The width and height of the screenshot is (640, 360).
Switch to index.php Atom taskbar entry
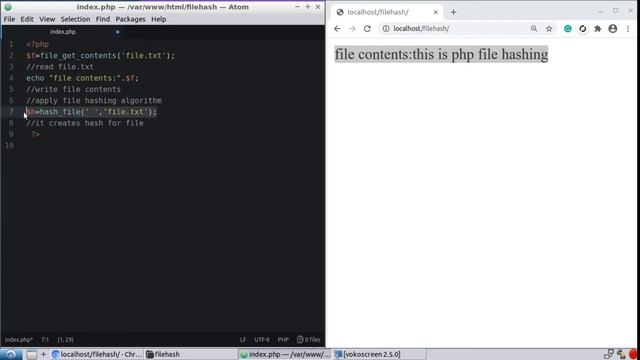[x=285, y=354]
